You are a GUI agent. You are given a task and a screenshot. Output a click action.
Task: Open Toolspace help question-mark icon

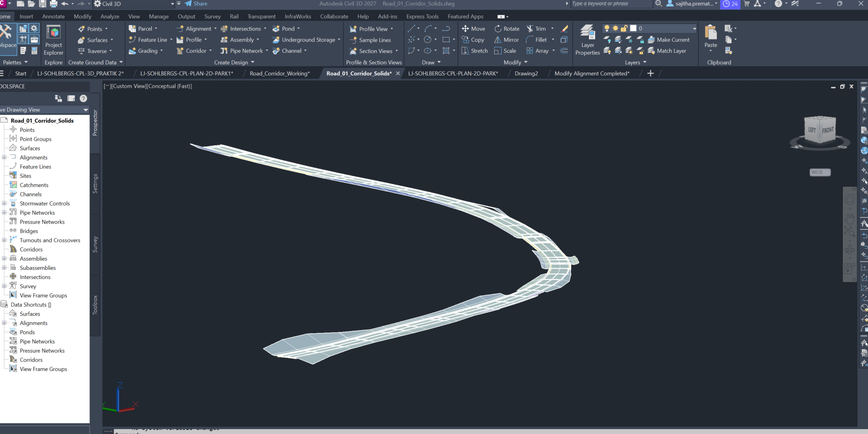pos(83,98)
